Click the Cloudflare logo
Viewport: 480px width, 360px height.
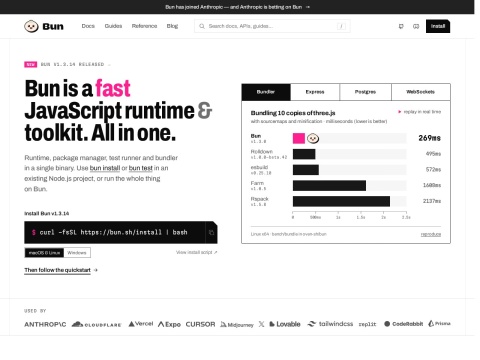[97, 324]
